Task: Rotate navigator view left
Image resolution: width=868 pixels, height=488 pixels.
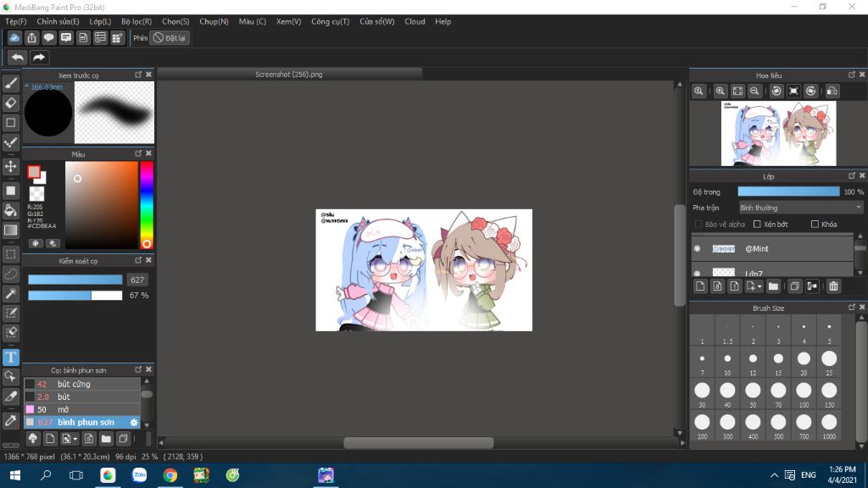Action: tap(776, 91)
